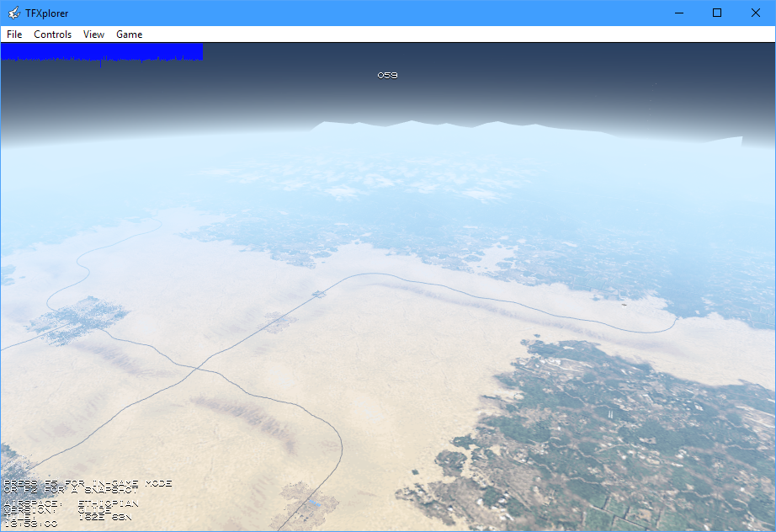Minimize the TFXplorer window
Image resolution: width=776 pixels, height=532 pixels.
pos(678,13)
